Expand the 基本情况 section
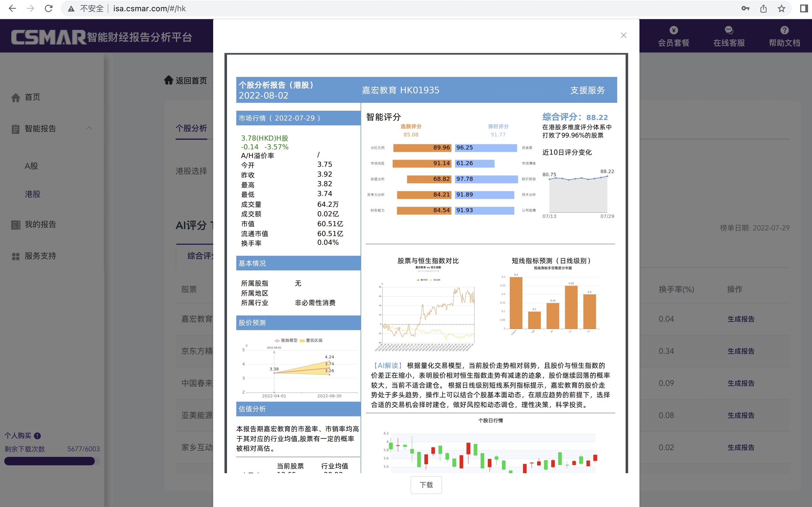 [x=298, y=263]
